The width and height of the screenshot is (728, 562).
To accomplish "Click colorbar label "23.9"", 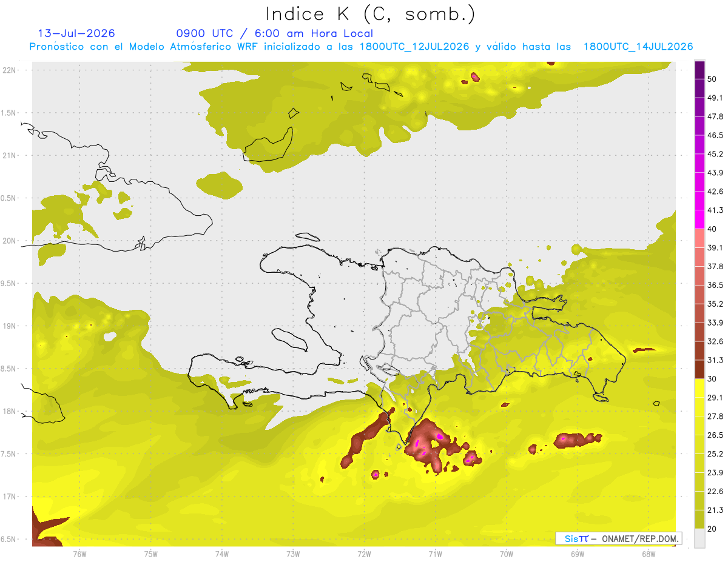I will pyautogui.click(x=715, y=473).
